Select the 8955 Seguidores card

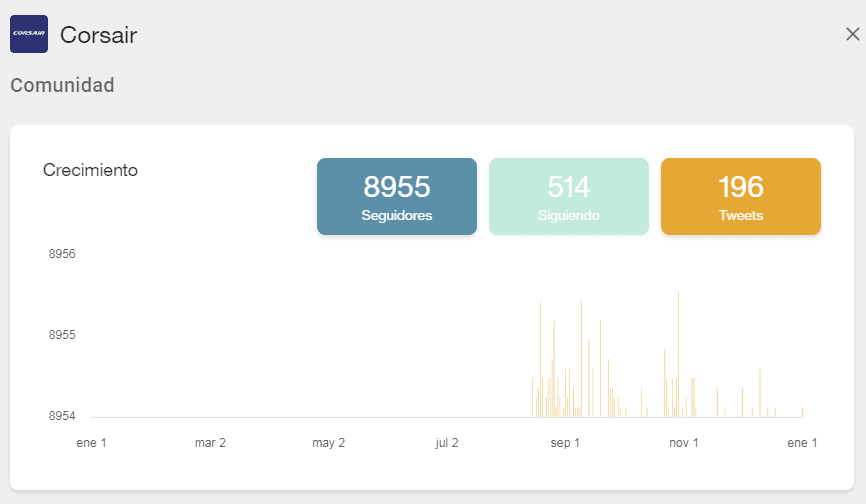click(397, 197)
